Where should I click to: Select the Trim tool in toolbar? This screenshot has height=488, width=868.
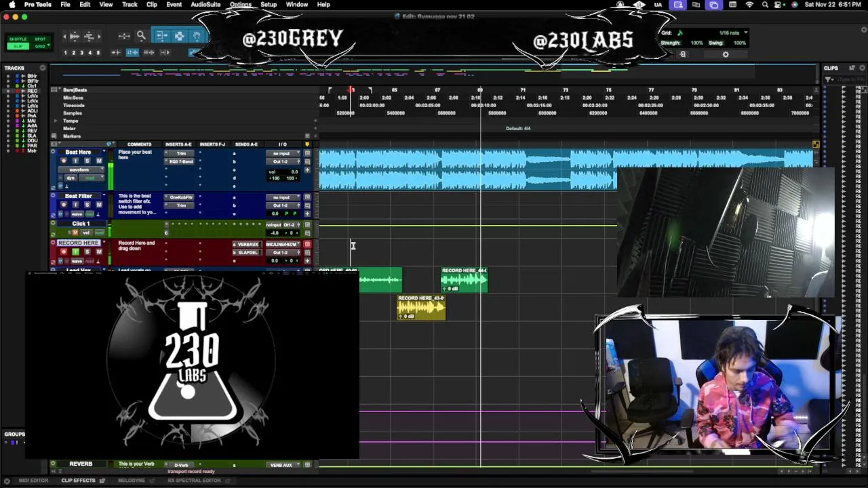162,36
